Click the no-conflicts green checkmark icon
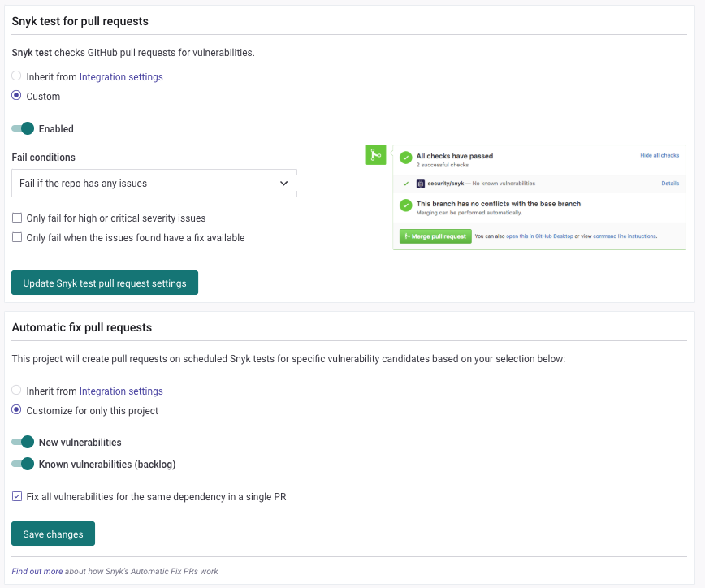Image resolution: width=705 pixels, height=588 pixels. (405, 206)
